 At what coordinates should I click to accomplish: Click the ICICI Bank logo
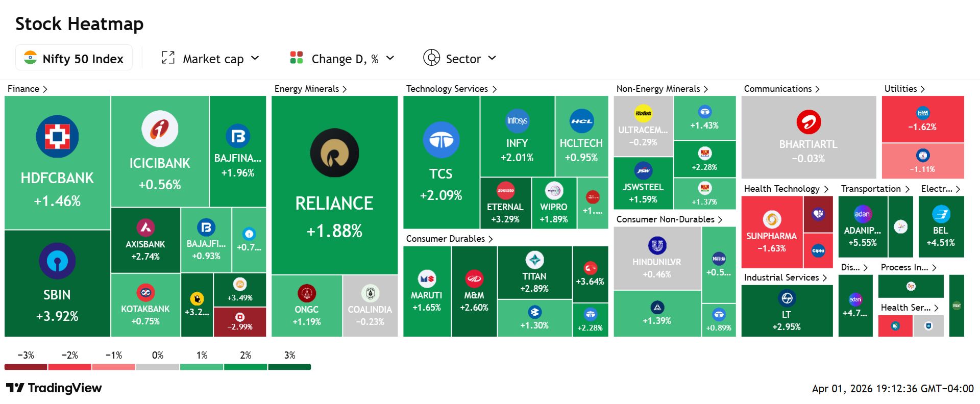coord(160,129)
